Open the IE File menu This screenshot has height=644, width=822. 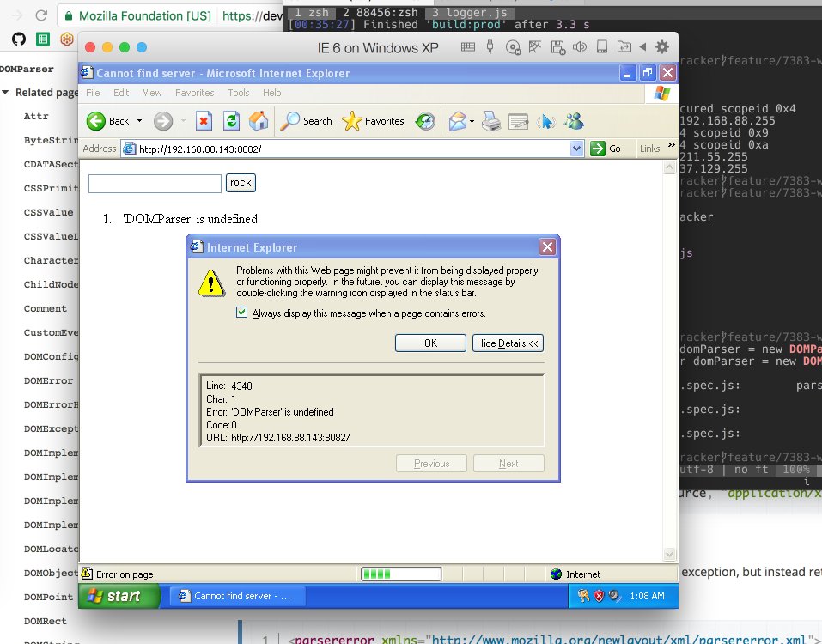(93, 93)
